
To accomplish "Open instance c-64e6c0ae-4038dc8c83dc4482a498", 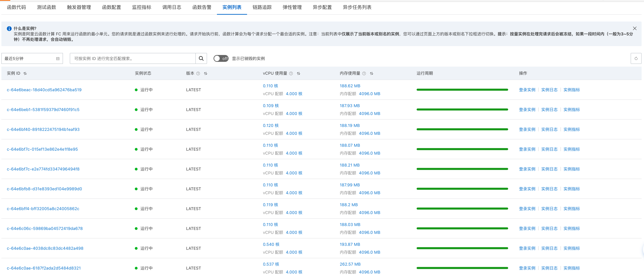I will coord(45,248).
